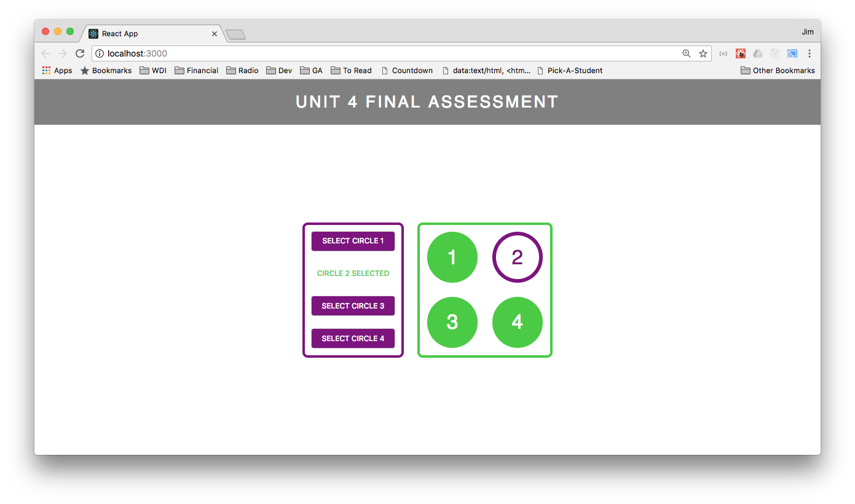Click the Circle 2 Selected label
Screen dimensions: 855x504
coord(353,274)
